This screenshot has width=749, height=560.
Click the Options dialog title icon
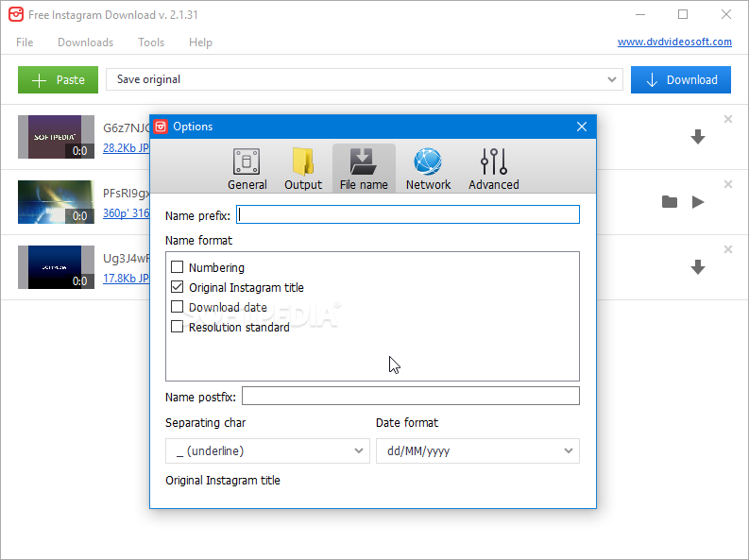point(161,127)
